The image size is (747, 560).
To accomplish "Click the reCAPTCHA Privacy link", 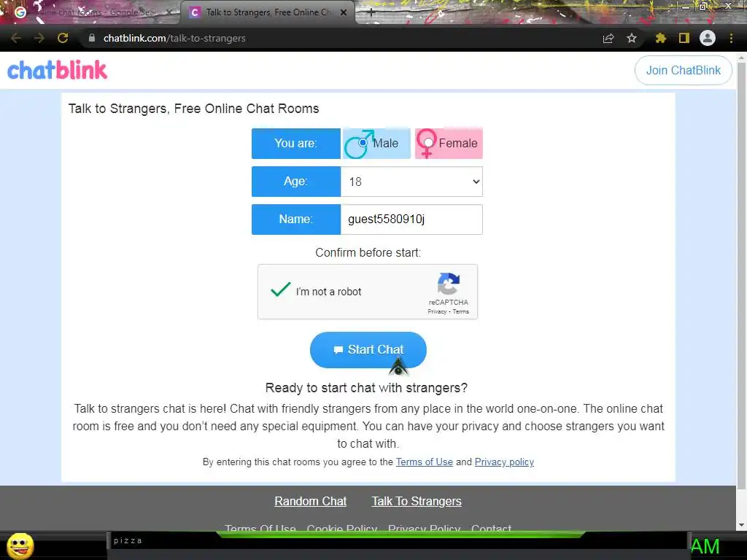I will click(x=437, y=311).
